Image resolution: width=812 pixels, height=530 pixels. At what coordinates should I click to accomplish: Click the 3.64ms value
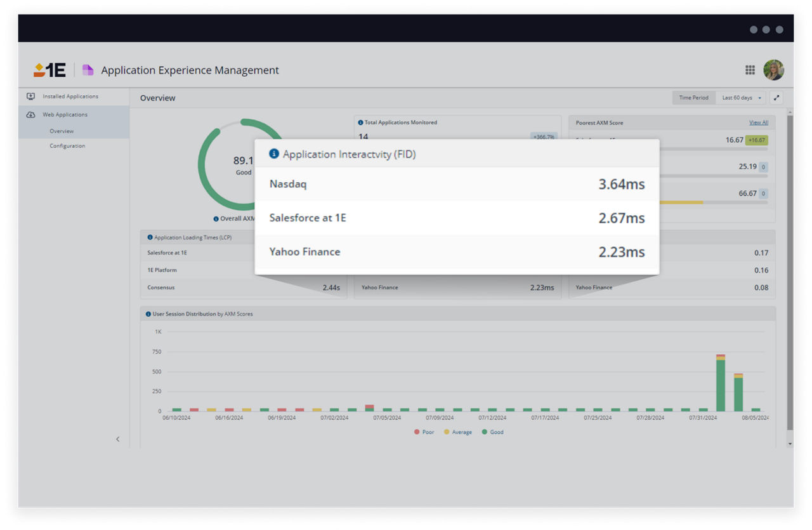point(621,184)
